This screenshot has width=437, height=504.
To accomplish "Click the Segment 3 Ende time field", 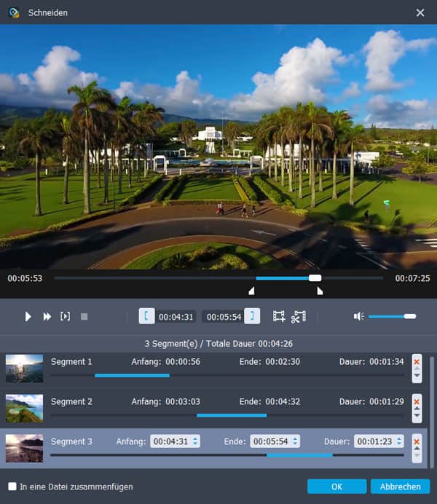I will pos(275,441).
